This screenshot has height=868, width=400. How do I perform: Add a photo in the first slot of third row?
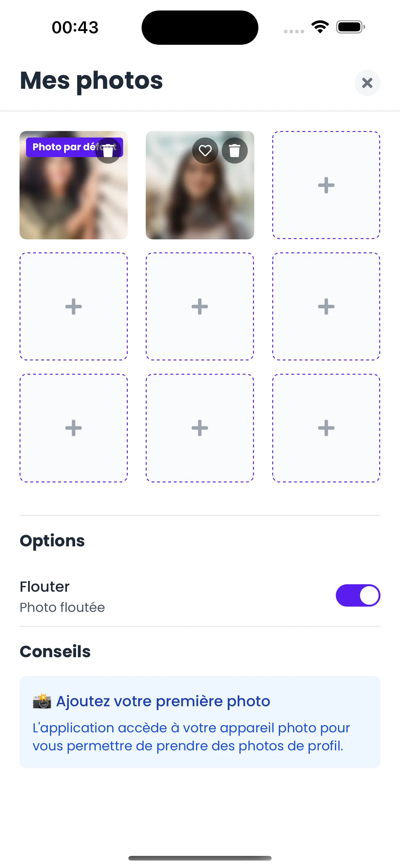click(x=74, y=428)
